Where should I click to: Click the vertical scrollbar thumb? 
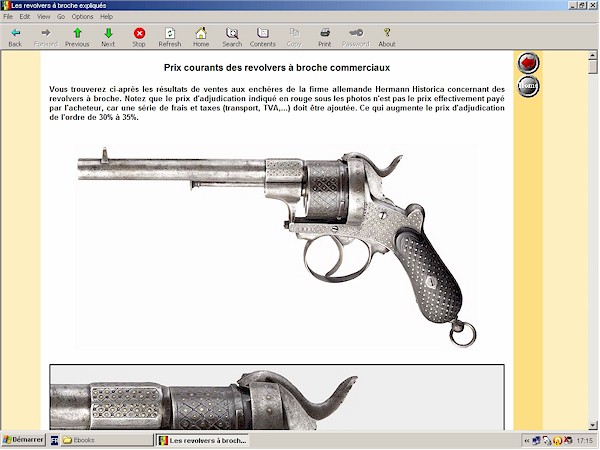click(x=593, y=67)
